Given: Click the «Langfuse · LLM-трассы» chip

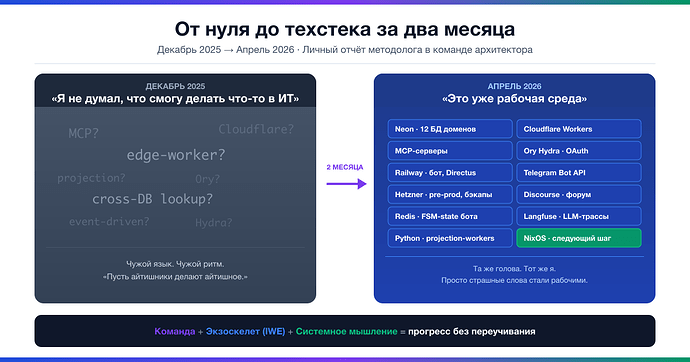Looking at the screenshot, I should 579,216.
